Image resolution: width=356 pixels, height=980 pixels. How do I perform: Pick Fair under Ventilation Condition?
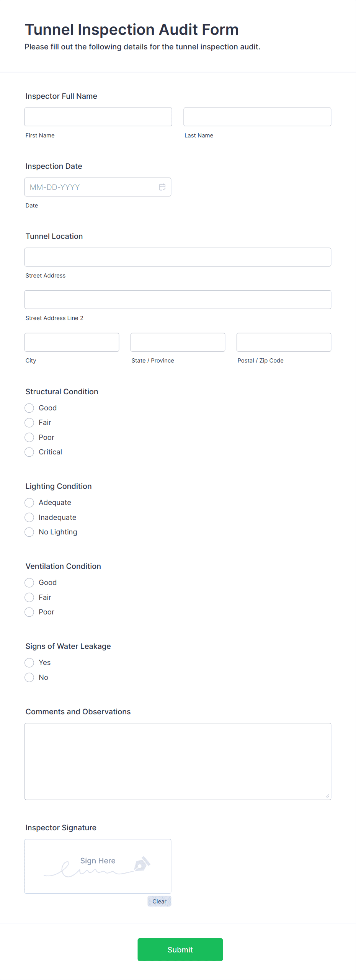(29, 597)
